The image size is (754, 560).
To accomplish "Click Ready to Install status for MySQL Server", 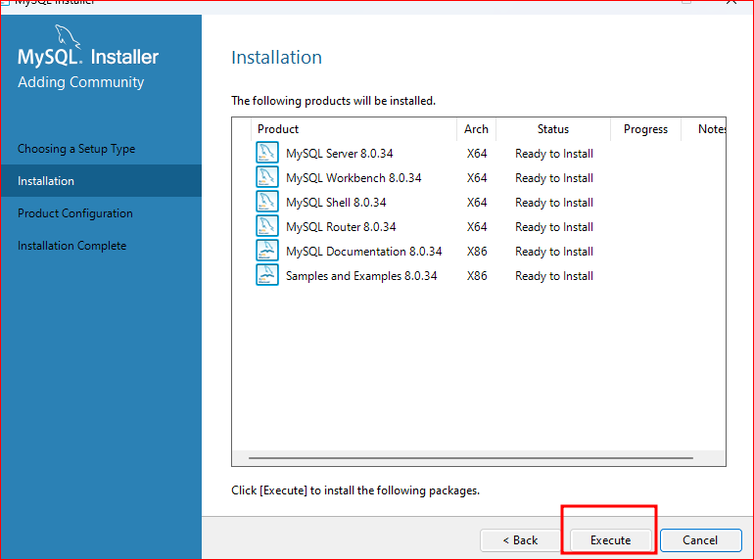I will point(554,154).
